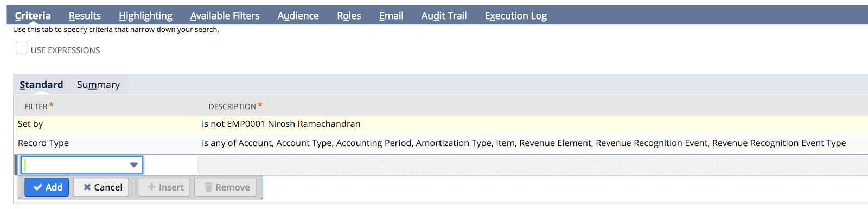
Task: Switch to the Results tab
Action: pyautogui.click(x=85, y=16)
